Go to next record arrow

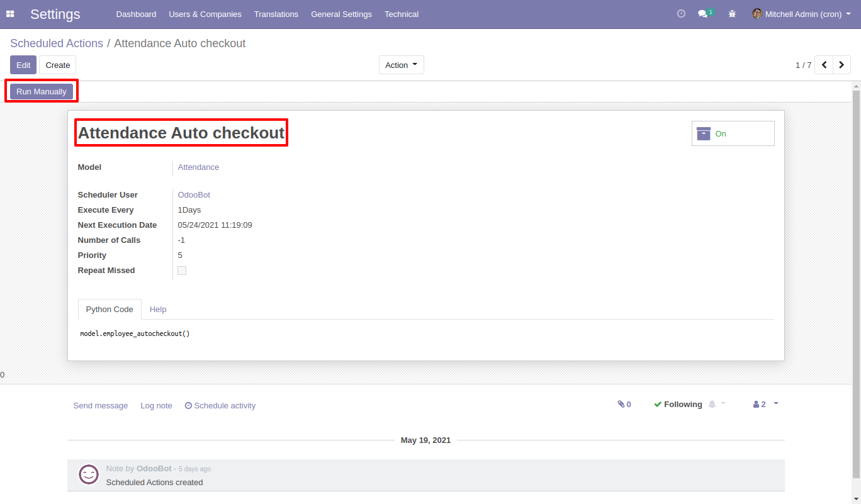[x=841, y=65]
